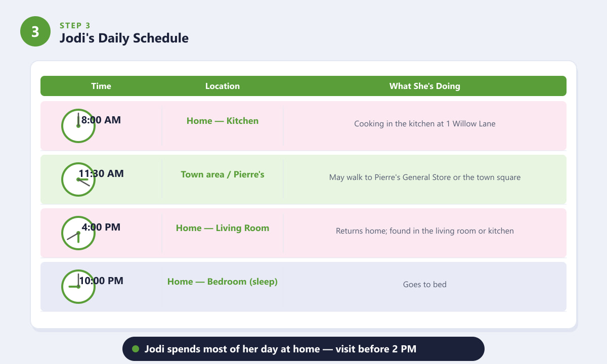
Task: Select the Location column header
Action: coord(223,86)
